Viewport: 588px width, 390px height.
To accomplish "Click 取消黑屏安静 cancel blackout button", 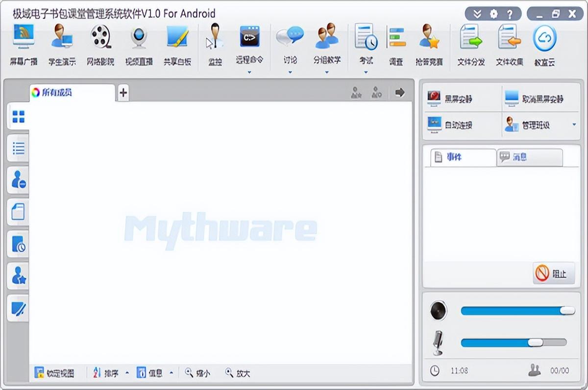I will click(x=541, y=98).
